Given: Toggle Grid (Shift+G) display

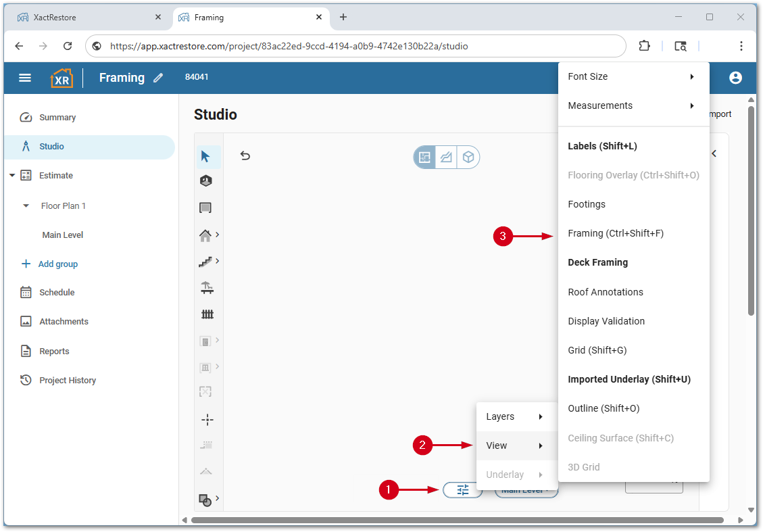Looking at the screenshot, I should (597, 350).
